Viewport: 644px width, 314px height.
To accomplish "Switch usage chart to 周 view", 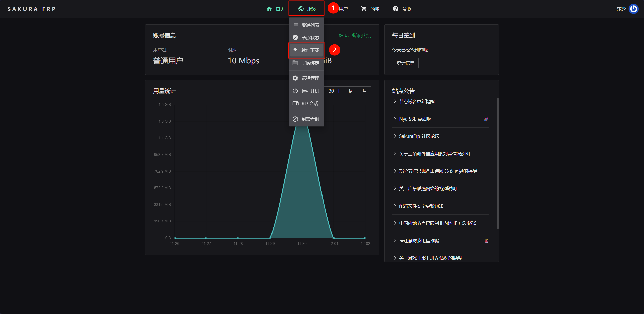I will pyautogui.click(x=351, y=91).
